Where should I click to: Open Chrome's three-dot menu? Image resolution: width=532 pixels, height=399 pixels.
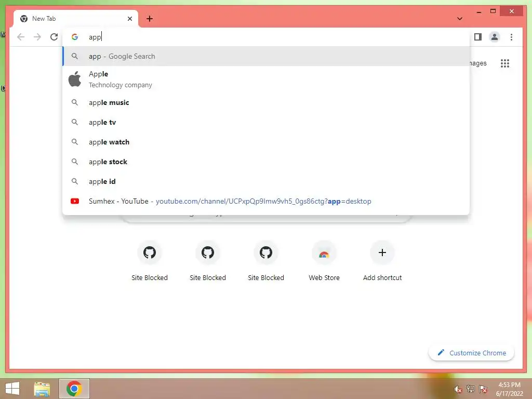[x=511, y=37]
